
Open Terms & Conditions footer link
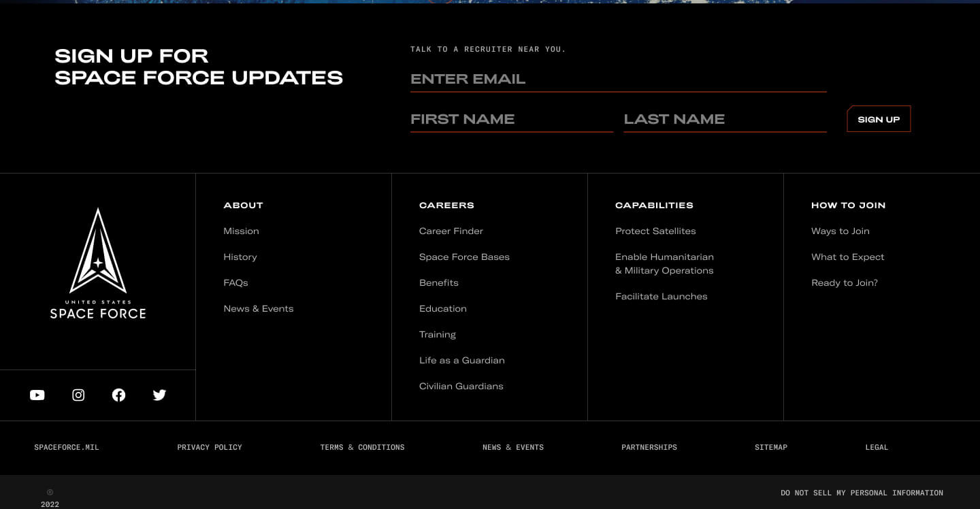[362, 448]
